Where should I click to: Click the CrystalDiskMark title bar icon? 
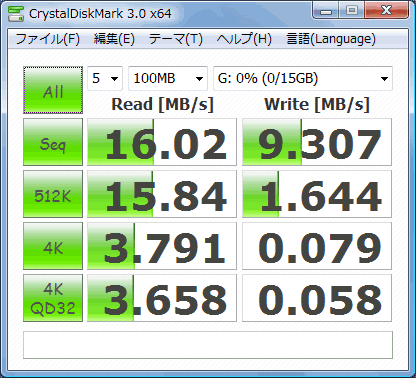tap(16, 14)
